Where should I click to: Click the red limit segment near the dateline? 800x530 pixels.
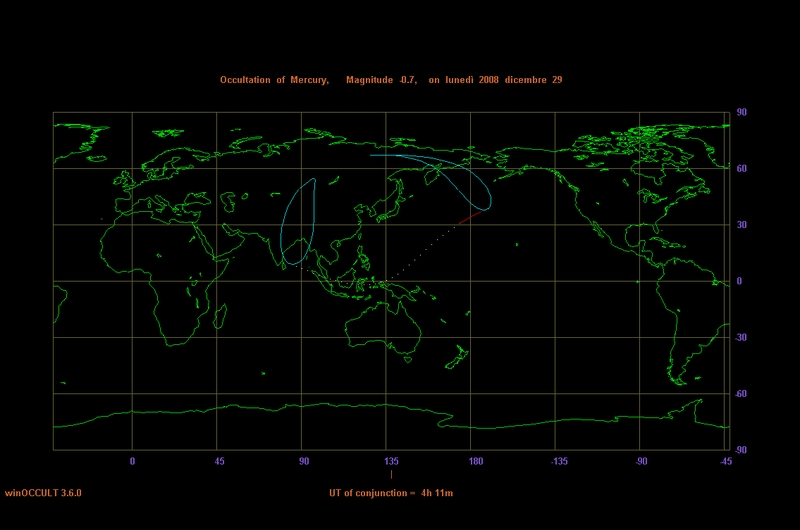[x=470, y=217]
